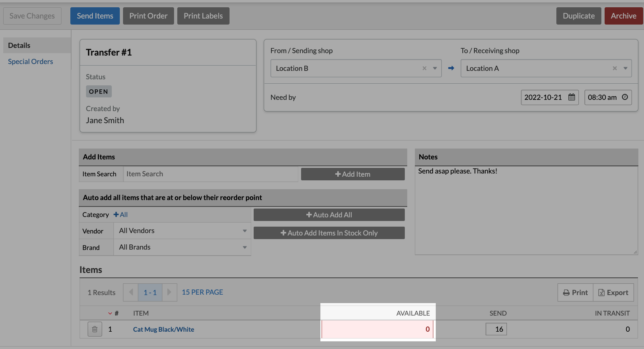Screen dimensions: 644x349
Task: Expand the To / Receiving shop dropdown
Action: [626, 68]
